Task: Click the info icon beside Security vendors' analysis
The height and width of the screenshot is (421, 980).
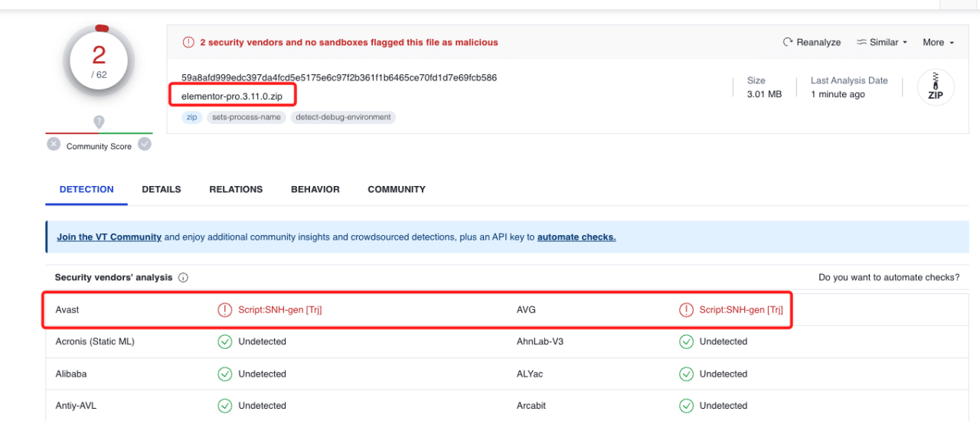Action: [x=184, y=278]
